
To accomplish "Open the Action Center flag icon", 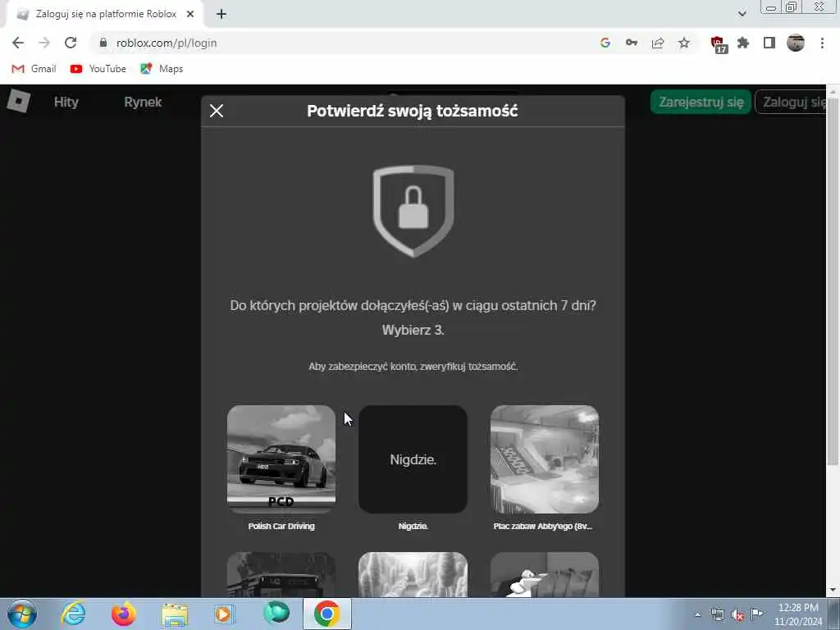I will (x=756, y=614).
